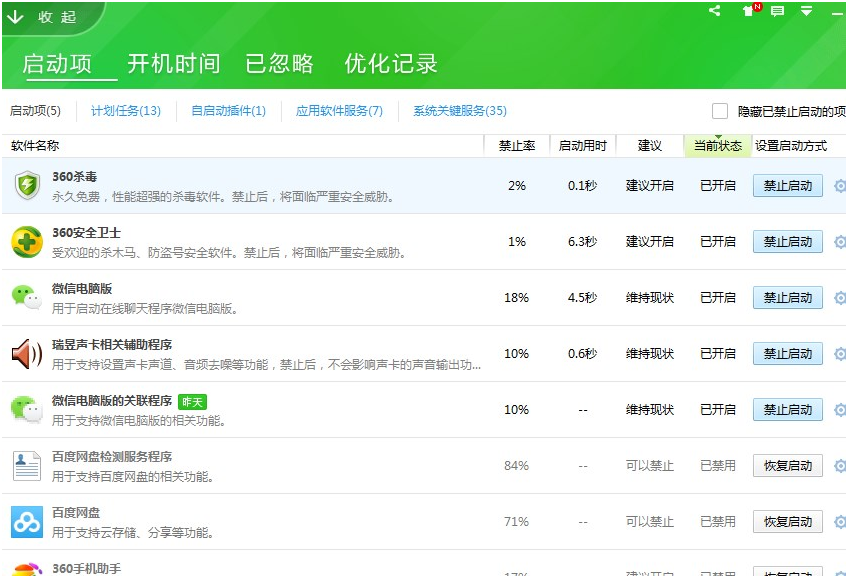
Task: Select the 微信电脑版 entry name
Action: (x=82, y=289)
